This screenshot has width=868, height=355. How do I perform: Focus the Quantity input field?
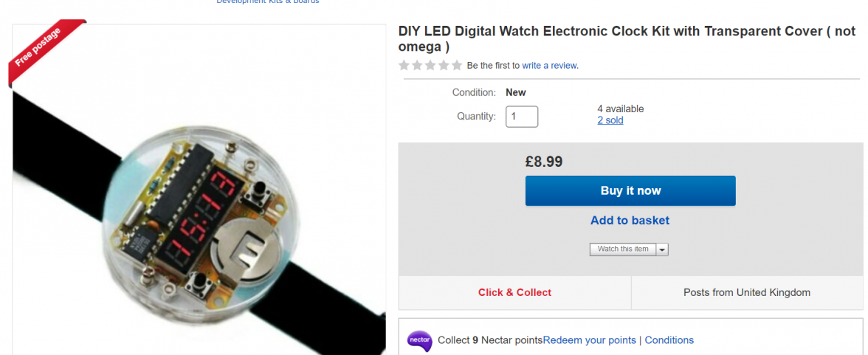[x=521, y=117]
